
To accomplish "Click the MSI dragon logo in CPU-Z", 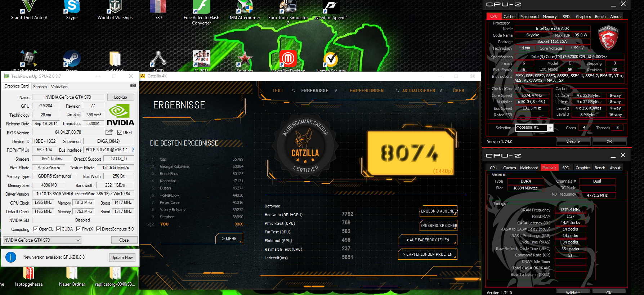I will 608,37.
